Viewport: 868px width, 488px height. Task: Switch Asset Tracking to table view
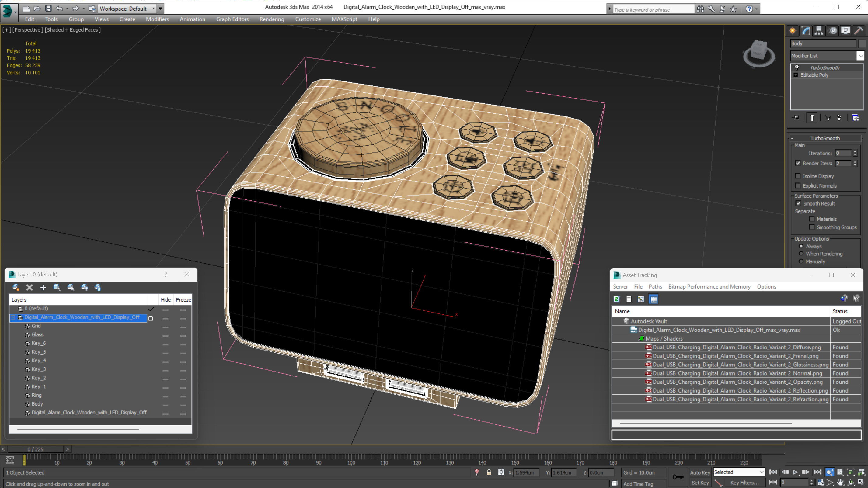(x=654, y=299)
